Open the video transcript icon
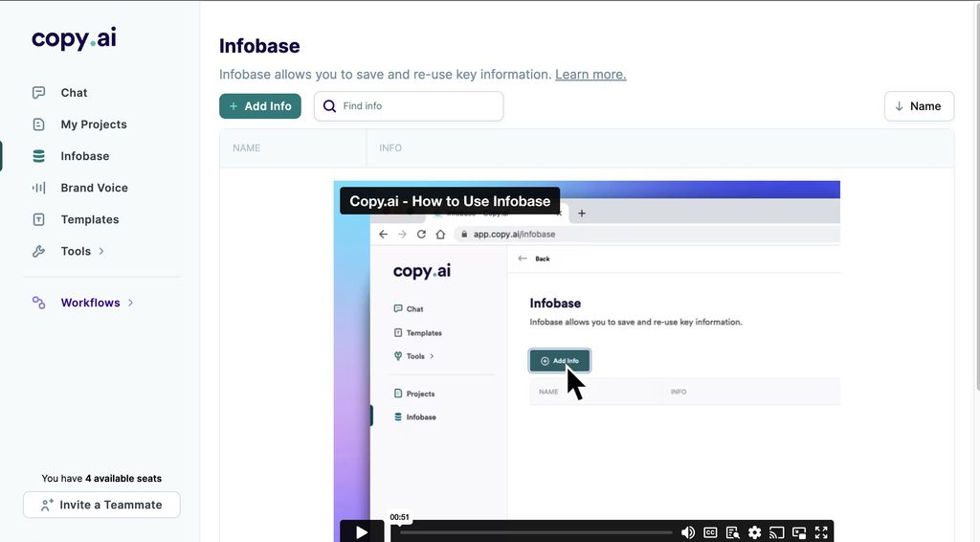This screenshot has height=542, width=980. pos(732,532)
